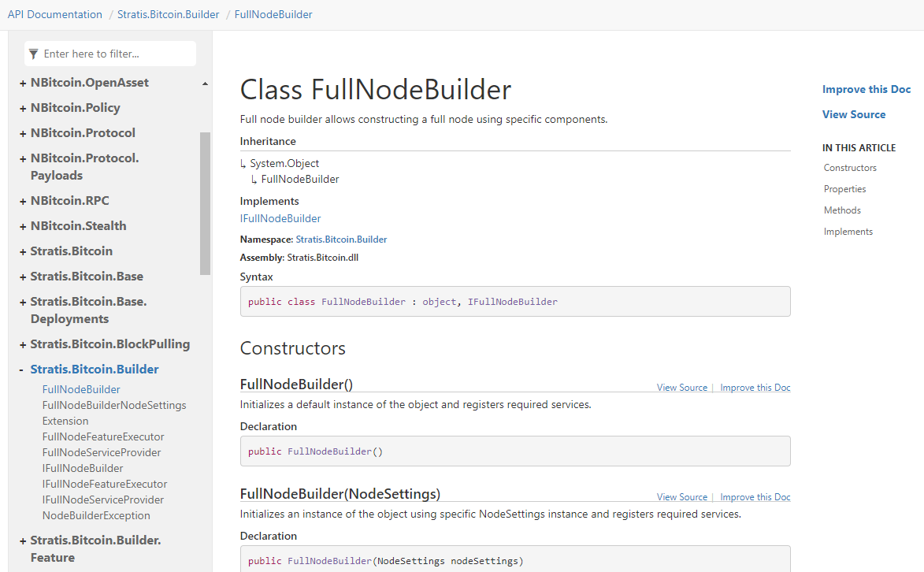Expand the NBitcoin.RPC namespace

(x=22, y=202)
